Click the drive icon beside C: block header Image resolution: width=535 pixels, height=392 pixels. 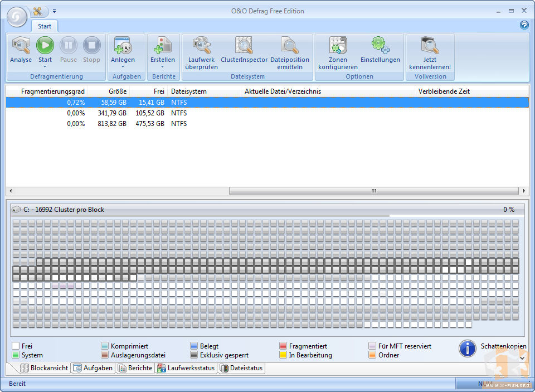click(x=16, y=209)
